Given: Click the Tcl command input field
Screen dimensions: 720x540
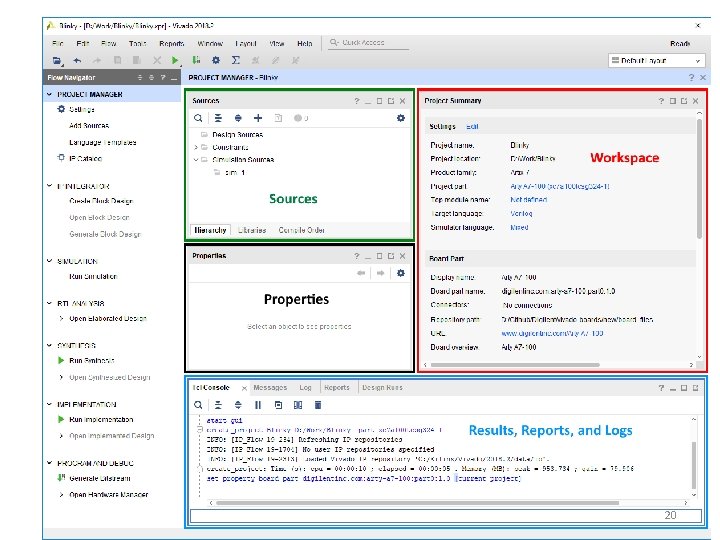Looking at the screenshot, I should pyautogui.click(x=445, y=515).
